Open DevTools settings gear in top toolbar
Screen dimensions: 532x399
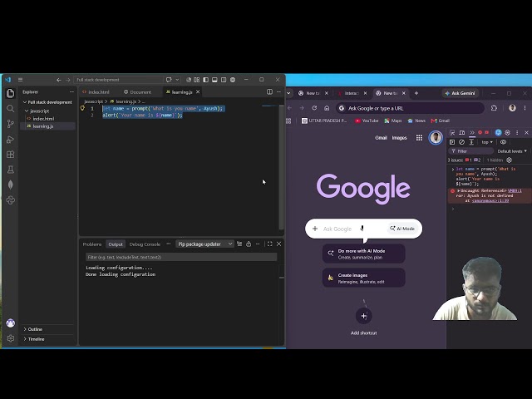(x=508, y=133)
